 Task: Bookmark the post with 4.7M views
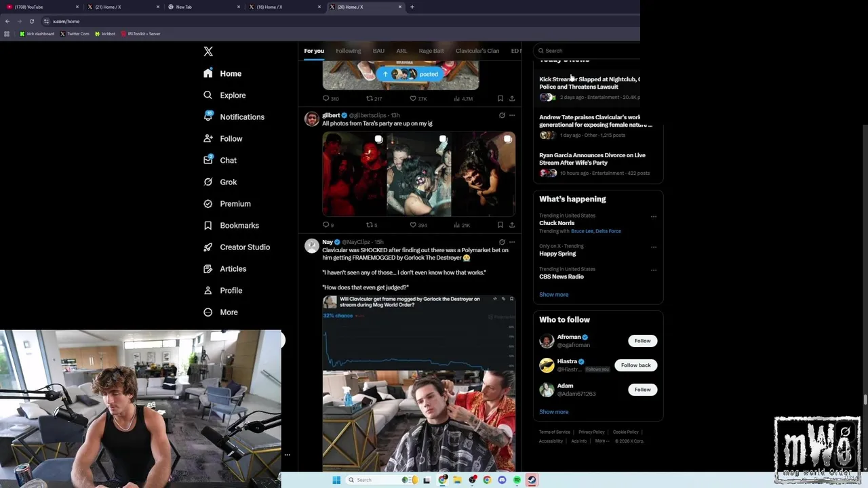500,98
